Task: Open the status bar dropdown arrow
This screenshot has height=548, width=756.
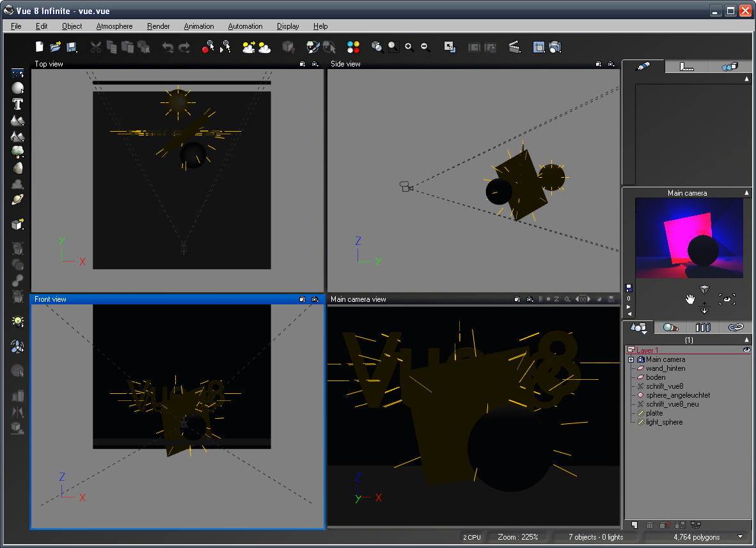Action: pos(741,536)
